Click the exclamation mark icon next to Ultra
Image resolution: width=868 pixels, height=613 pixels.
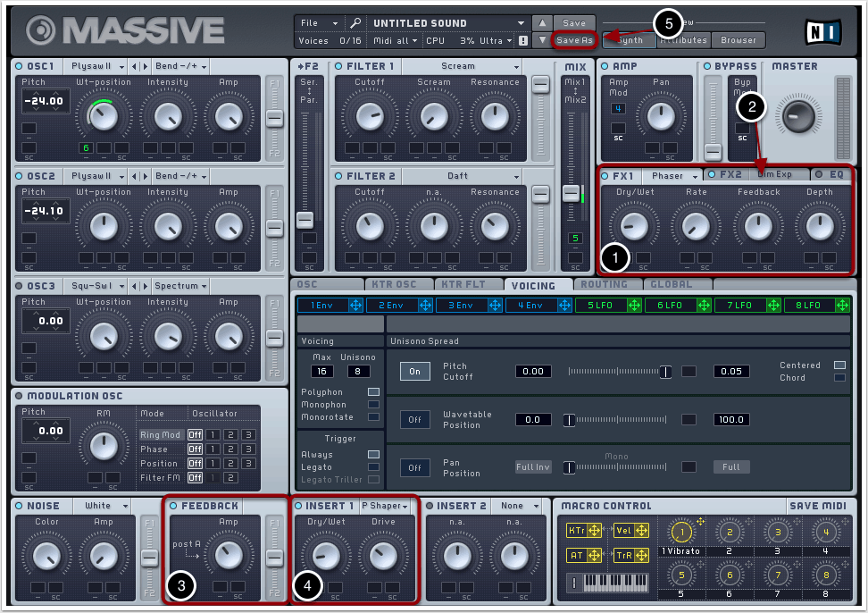522,41
